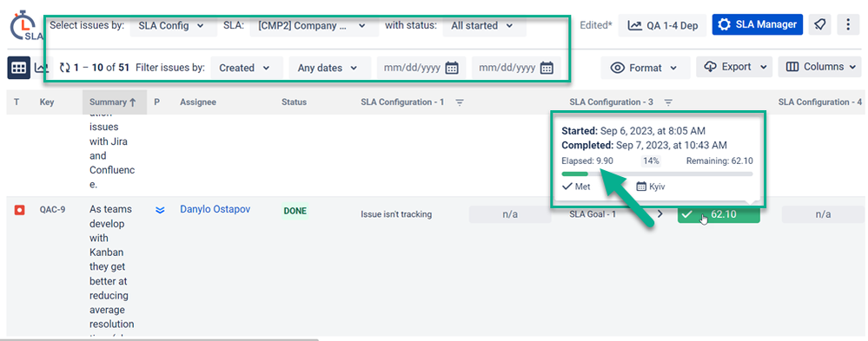Viewport: 868px width, 341px height.
Task: Click the Kyiv calendar icon
Action: [641, 187]
